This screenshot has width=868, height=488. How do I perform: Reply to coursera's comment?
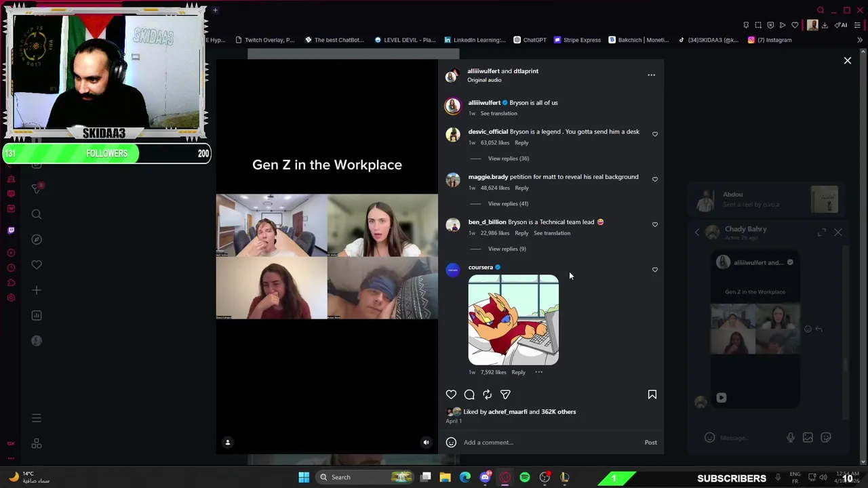coord(518,372)
